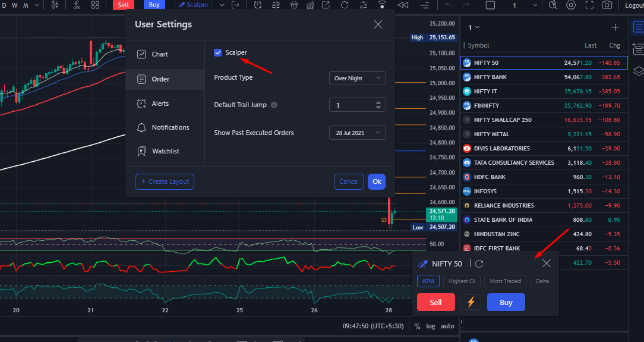Click the fx indicators icon in toolbar
644x342 pixels.
(77, 5)
